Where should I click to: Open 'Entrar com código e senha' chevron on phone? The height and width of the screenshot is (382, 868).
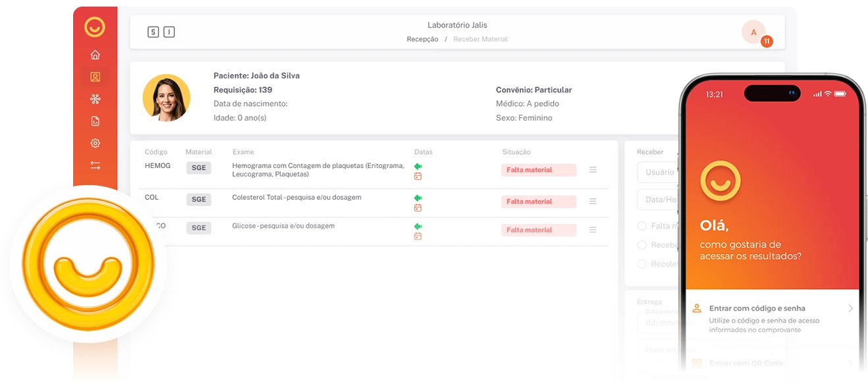pyautogui.click(x=850, y=308)
